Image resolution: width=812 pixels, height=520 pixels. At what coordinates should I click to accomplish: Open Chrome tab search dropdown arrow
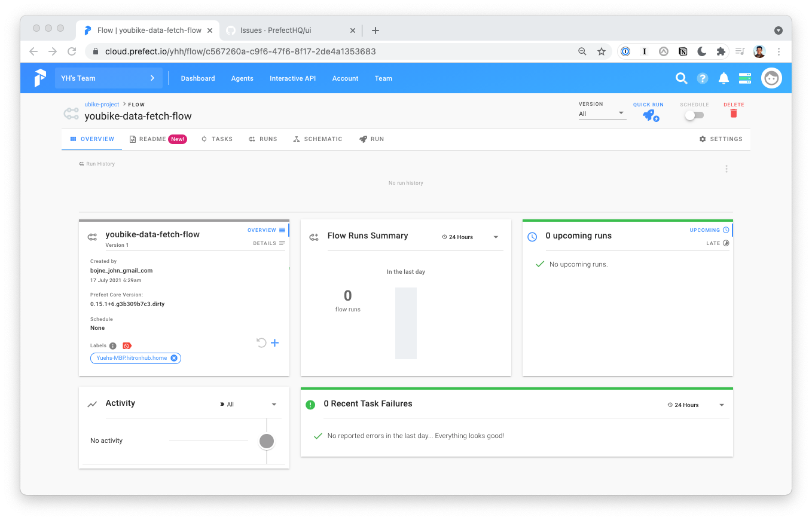click(x=778, y=30)
